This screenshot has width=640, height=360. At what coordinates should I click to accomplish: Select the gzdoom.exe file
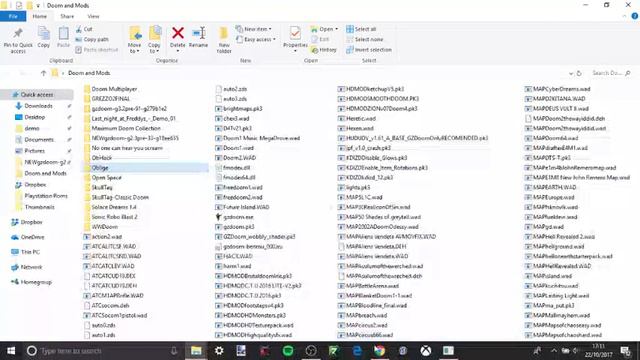click(234, 217)
